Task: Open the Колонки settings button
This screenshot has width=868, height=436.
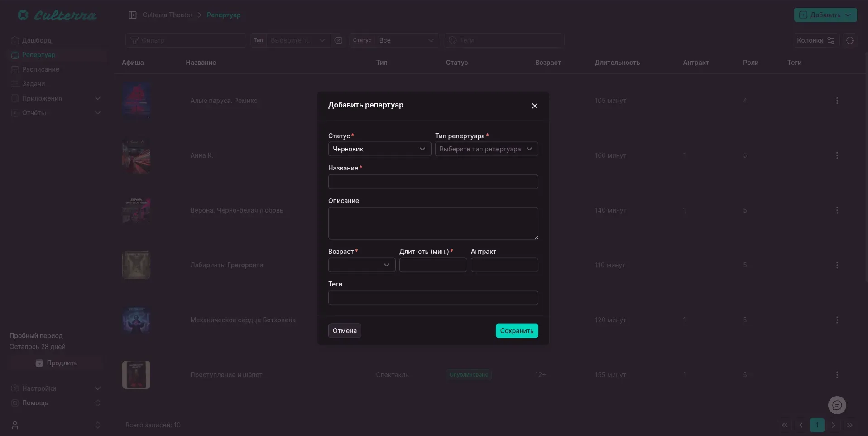Action: (815, 40)
